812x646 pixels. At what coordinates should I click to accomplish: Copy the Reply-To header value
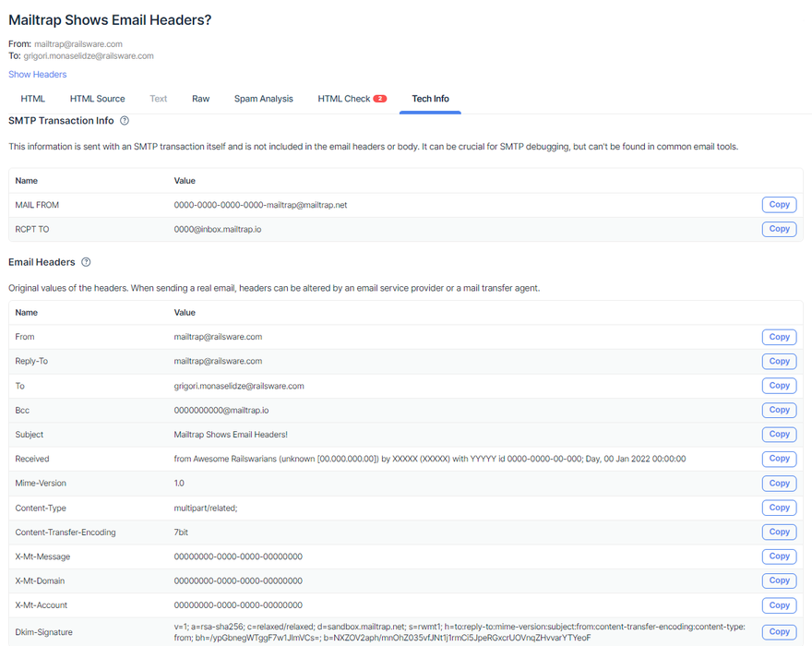(x=779, y=362)
